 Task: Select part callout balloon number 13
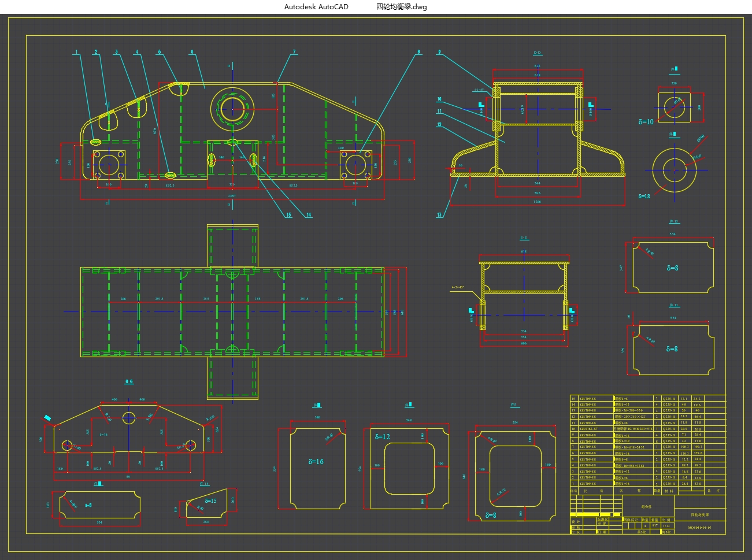coord(439,215)
